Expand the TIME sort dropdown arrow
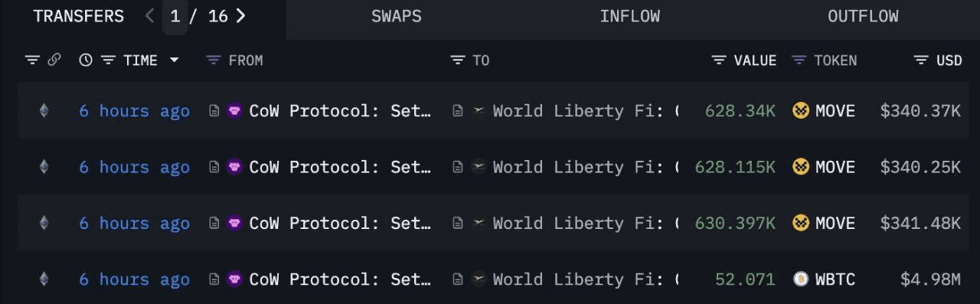Image resolution: width=980 pixels, height=304 pixels. (x=175, y=60)
